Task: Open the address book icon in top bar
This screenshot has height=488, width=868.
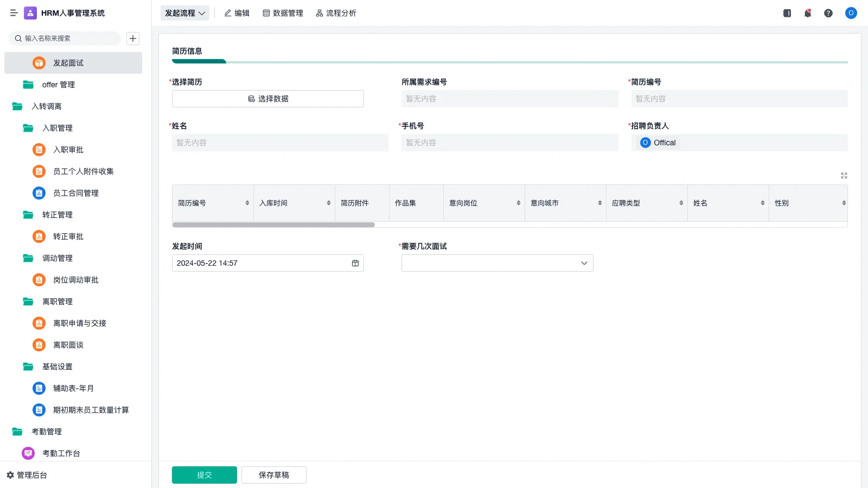Action: [x=786, y=13]
